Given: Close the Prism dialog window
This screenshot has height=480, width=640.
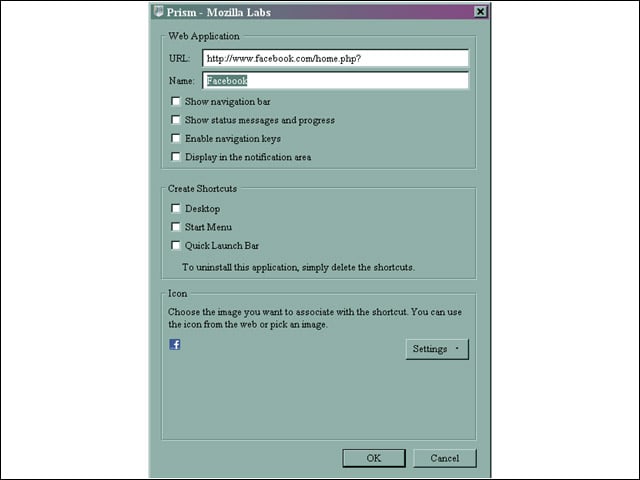Looking at the screenshot, I should (480, 12).
